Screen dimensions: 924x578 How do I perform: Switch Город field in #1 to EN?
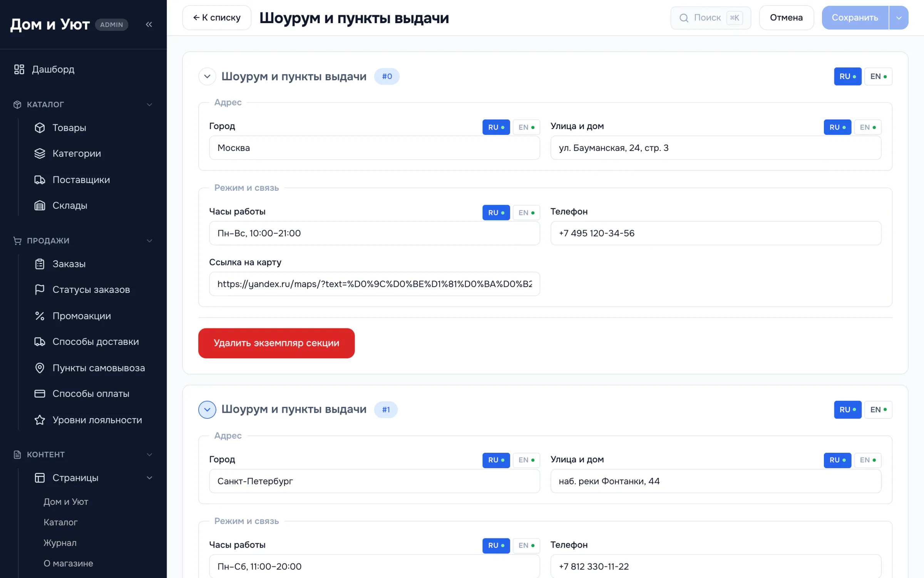pos(526,460)
